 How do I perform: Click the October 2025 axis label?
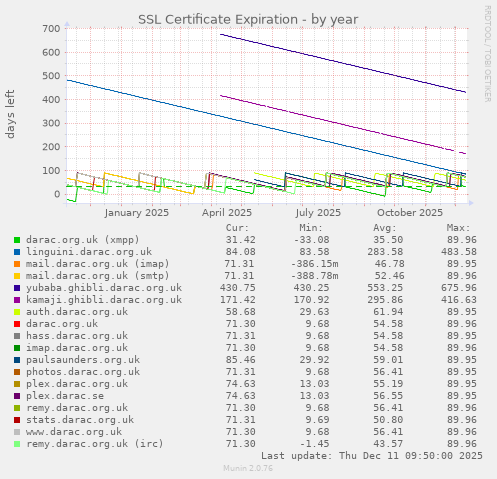[410, 213]
